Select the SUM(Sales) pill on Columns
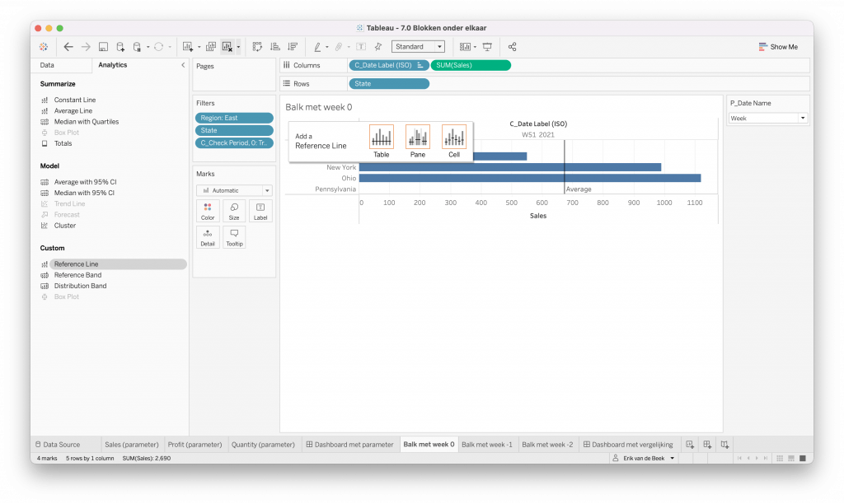The height and width of the screenshot is (504, 844). (x=470, y=65)
